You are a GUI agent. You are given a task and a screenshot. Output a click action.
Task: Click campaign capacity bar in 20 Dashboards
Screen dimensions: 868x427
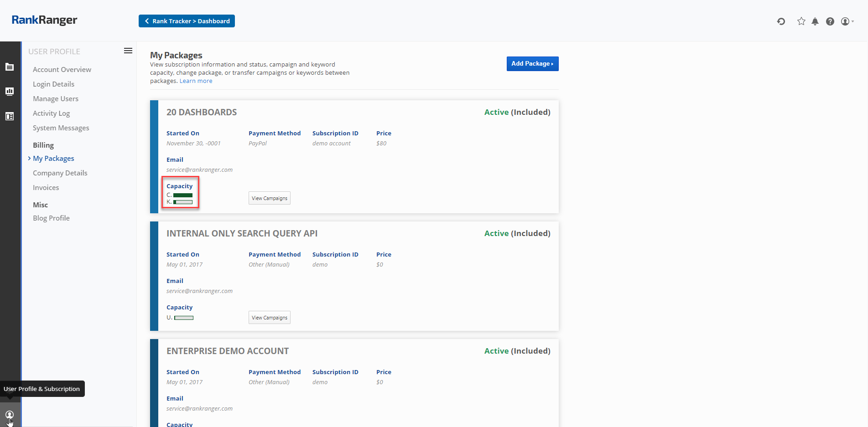pos(183,195)
